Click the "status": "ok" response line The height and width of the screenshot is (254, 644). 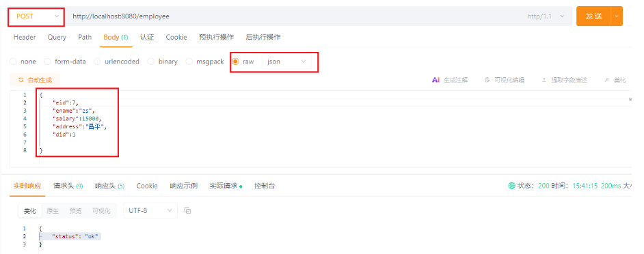pyautogui.click(x=75, y=236)
